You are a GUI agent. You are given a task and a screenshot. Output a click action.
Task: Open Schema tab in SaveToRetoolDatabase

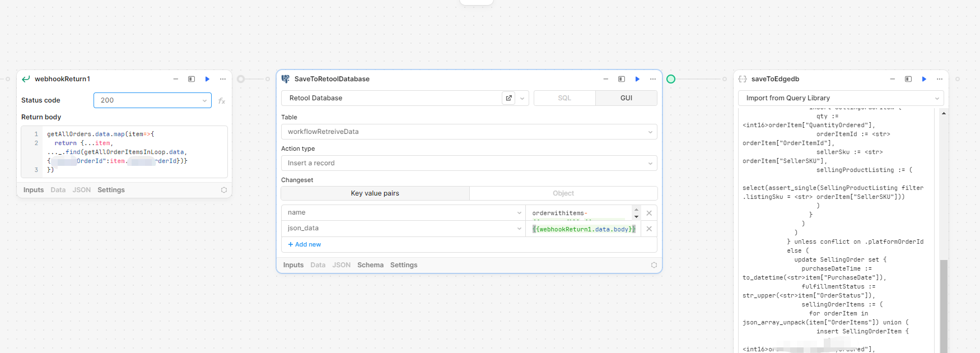[x=371, y=265]
